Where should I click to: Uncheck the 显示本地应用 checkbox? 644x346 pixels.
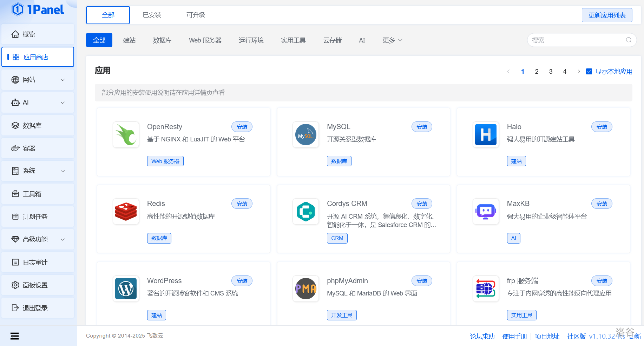click(589, 72)
